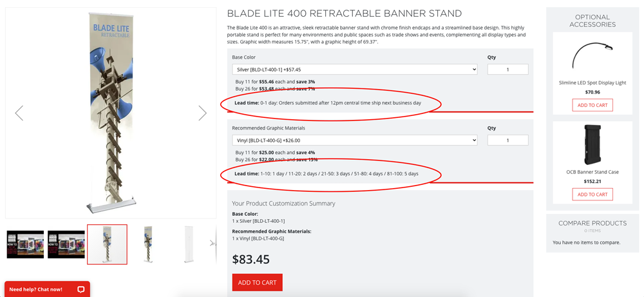
Task: Open Slimline LED Spot Display Light link
Action: [592, 82]
